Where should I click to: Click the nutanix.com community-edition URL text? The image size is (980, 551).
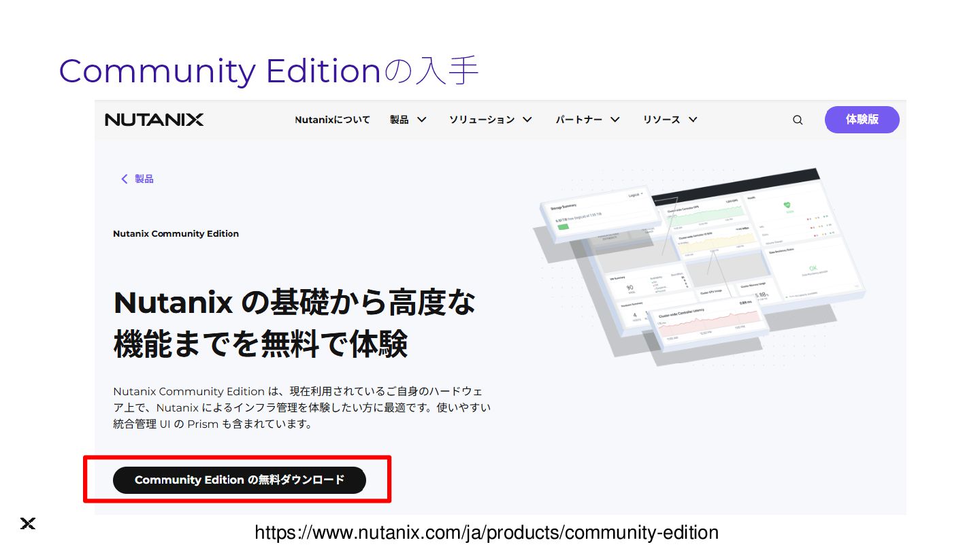487,532
